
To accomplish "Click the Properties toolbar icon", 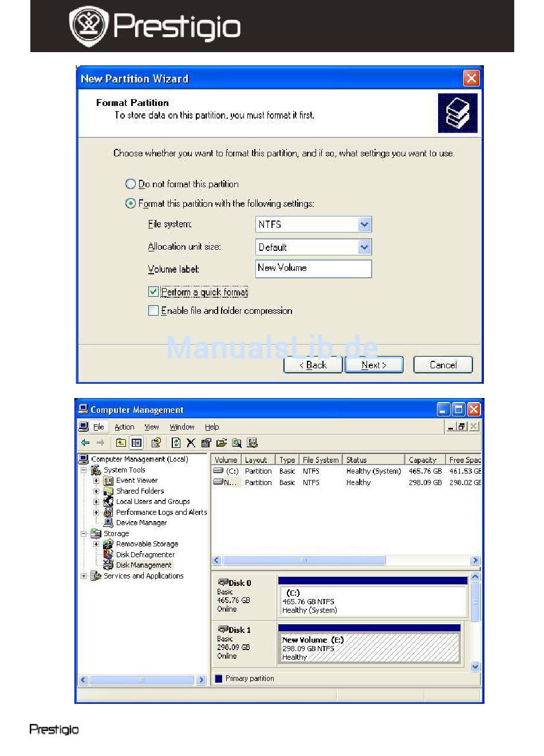I will pyautogui.click(x=206, y=443).
